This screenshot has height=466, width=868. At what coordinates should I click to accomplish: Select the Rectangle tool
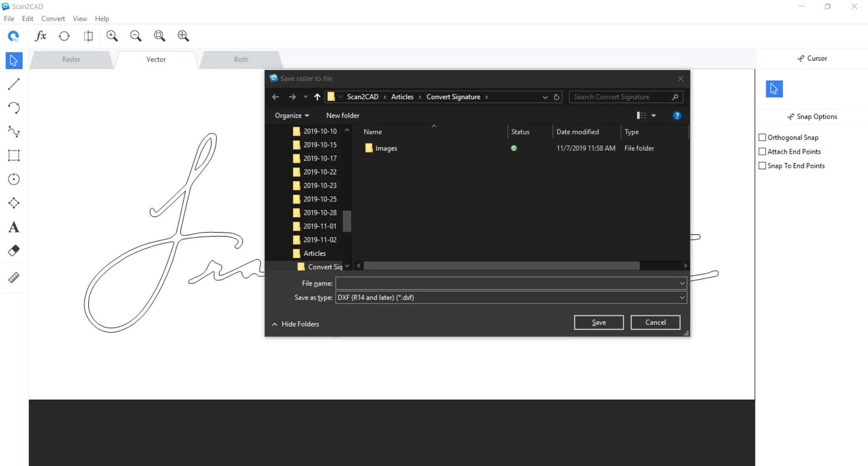click(14, 156)
